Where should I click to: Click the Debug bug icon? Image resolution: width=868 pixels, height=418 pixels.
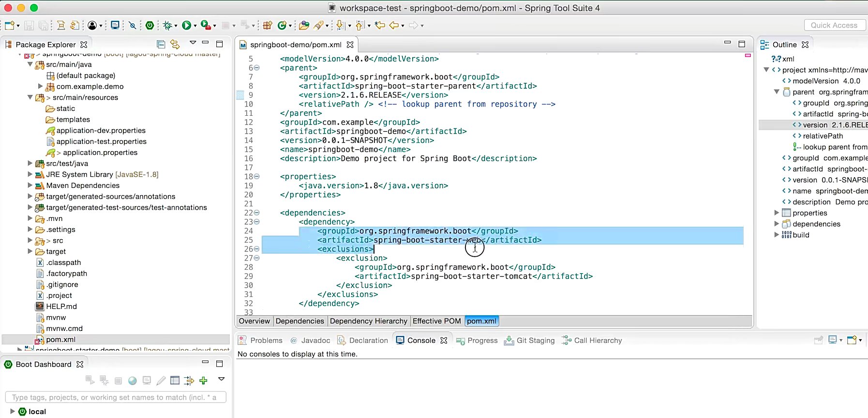[x=168, y=25]
